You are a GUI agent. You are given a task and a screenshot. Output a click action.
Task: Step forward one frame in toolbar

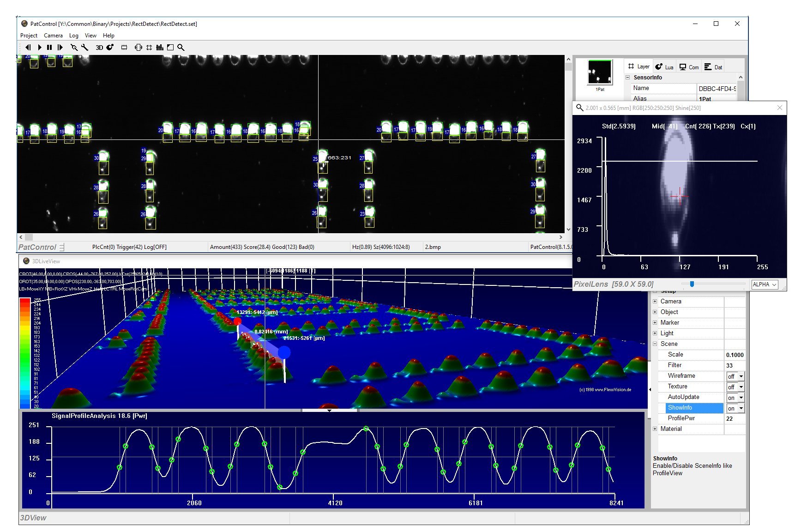pyautogui.click(x=60, y=47)
